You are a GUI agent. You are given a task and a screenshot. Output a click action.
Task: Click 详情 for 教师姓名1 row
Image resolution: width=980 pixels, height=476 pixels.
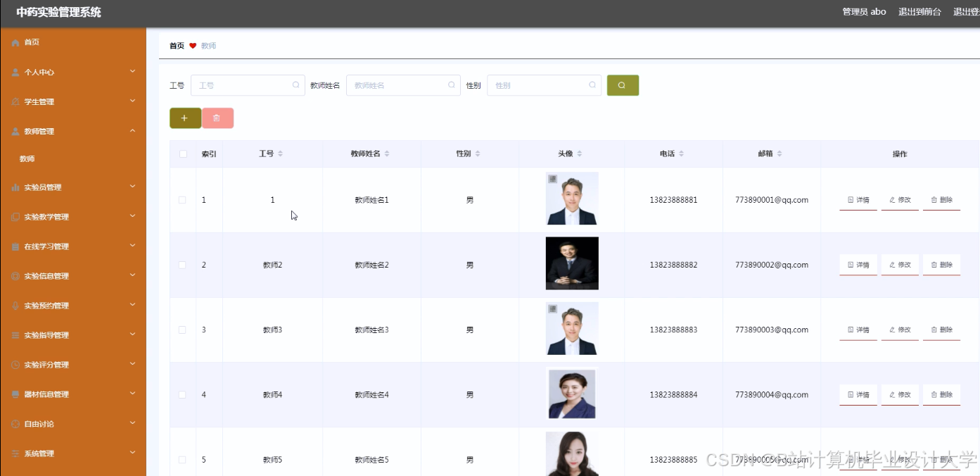[x=858, y=200]
